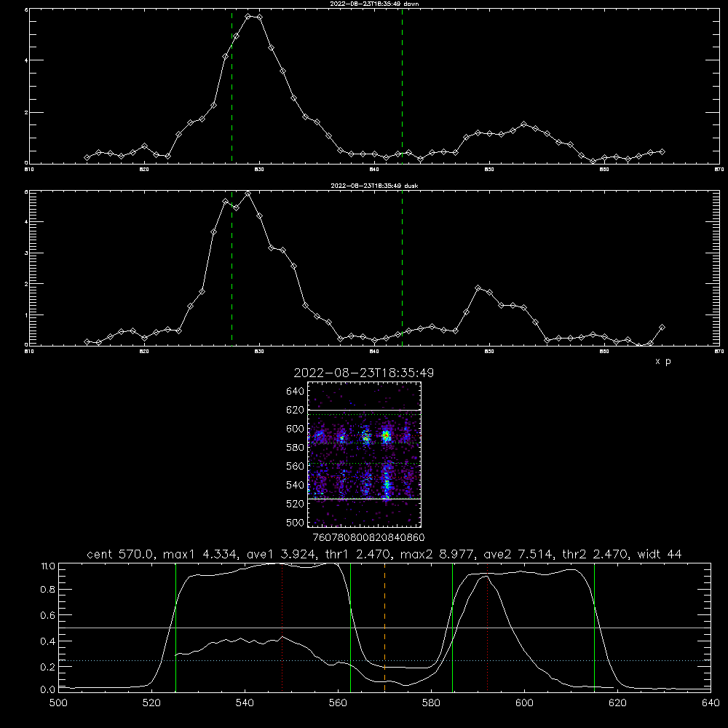This screenshot has height=728, width=728.
Task: Click the left green dashed line in dusk plot
Action: (x=232, y=269)
